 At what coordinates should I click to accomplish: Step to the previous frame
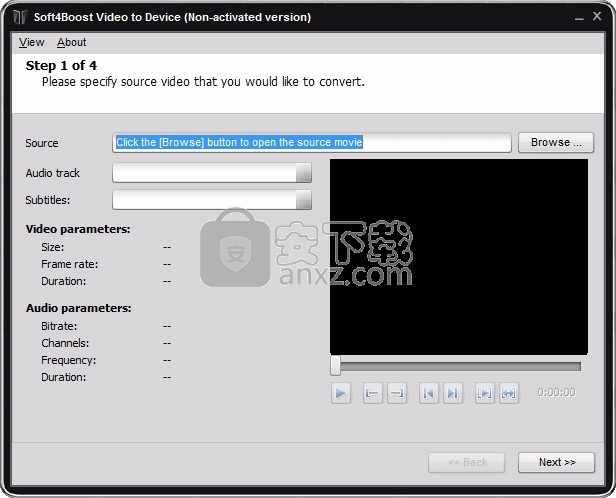click(429, 393)
